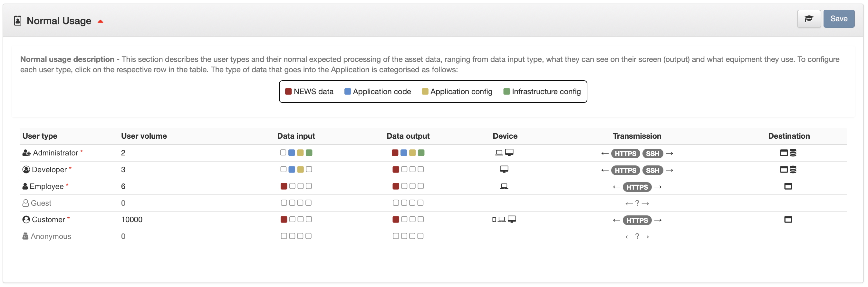The width and height of the screenshot is (868, 287).
Task: Click the Anonymous user icon
Action: coord(25,236)
